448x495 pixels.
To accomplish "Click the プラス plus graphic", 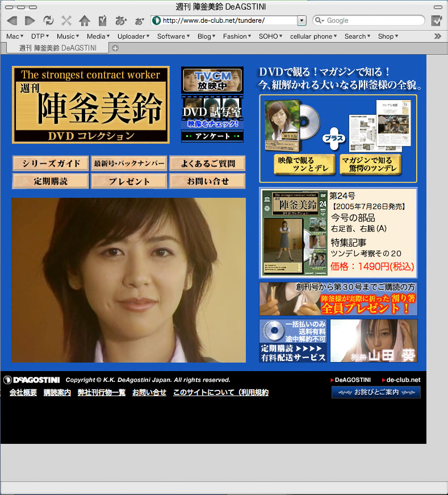I will (x=334, y=138).
